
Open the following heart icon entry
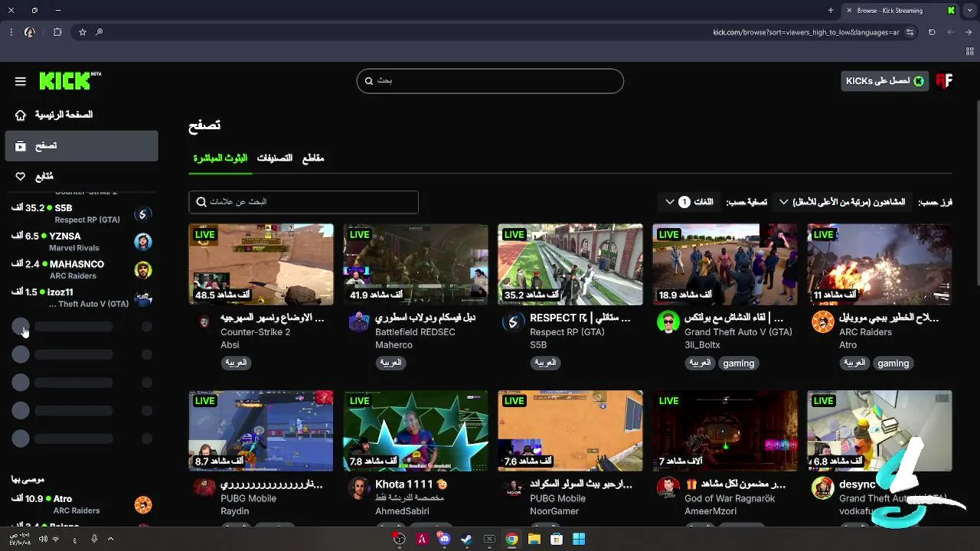click(x=21, y=176)
